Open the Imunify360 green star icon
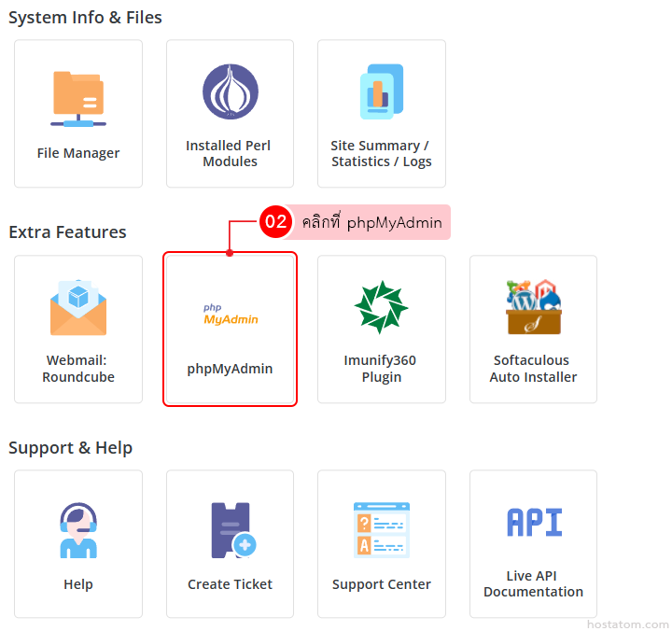The image size is (672, 631). pyautogui.click(x=381, y=308)
